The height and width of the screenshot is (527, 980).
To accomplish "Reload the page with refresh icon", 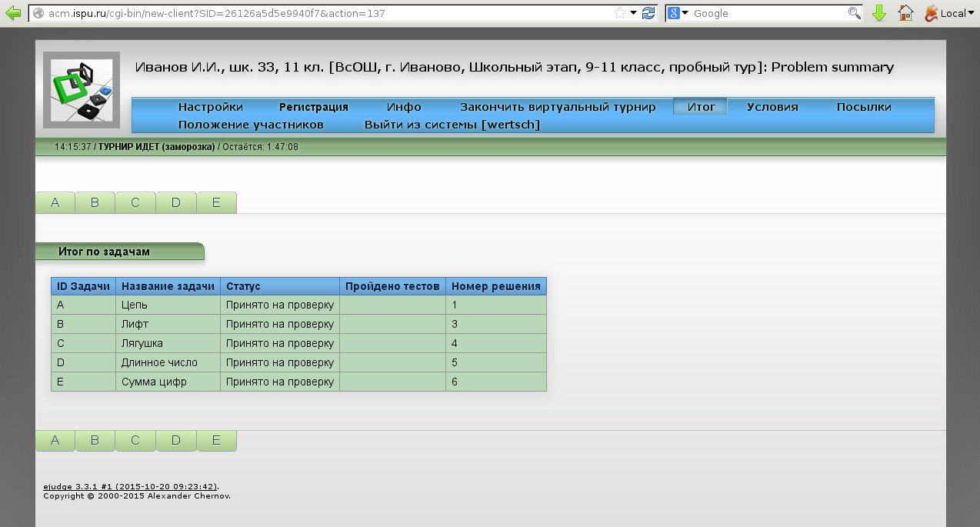I will pos(648,13).
